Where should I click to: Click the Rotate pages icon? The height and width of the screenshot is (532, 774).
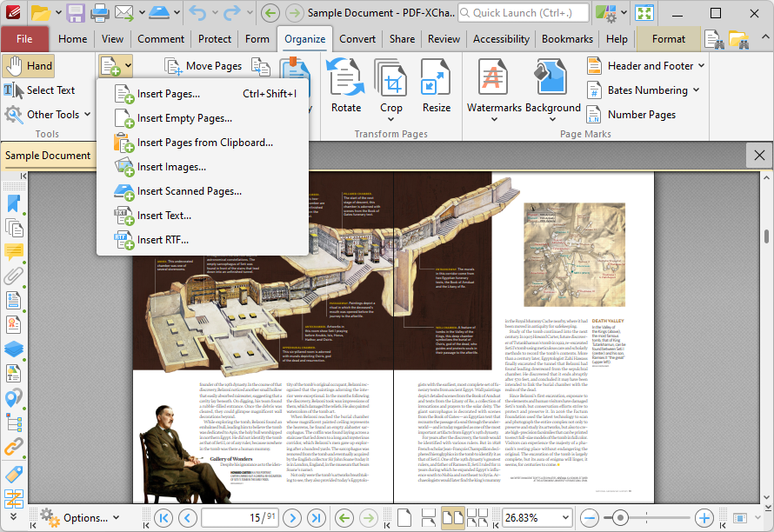(x=345, y=86)
